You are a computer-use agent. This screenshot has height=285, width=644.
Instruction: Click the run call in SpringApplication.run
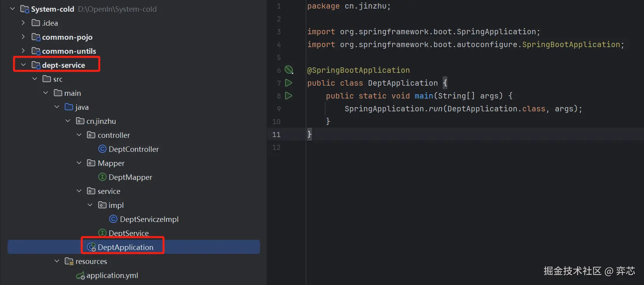tap(435, 109)
